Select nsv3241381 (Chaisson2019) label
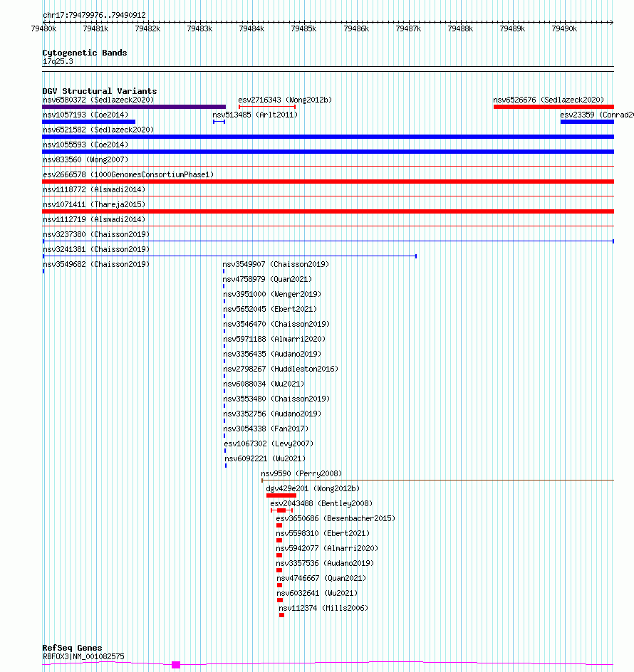This screenshot has height=672, width=634. [96, 249]
